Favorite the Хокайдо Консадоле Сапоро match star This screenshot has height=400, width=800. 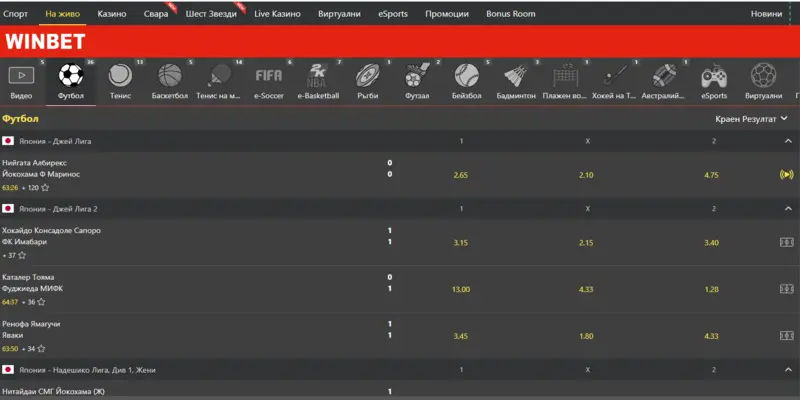point(22,255)
